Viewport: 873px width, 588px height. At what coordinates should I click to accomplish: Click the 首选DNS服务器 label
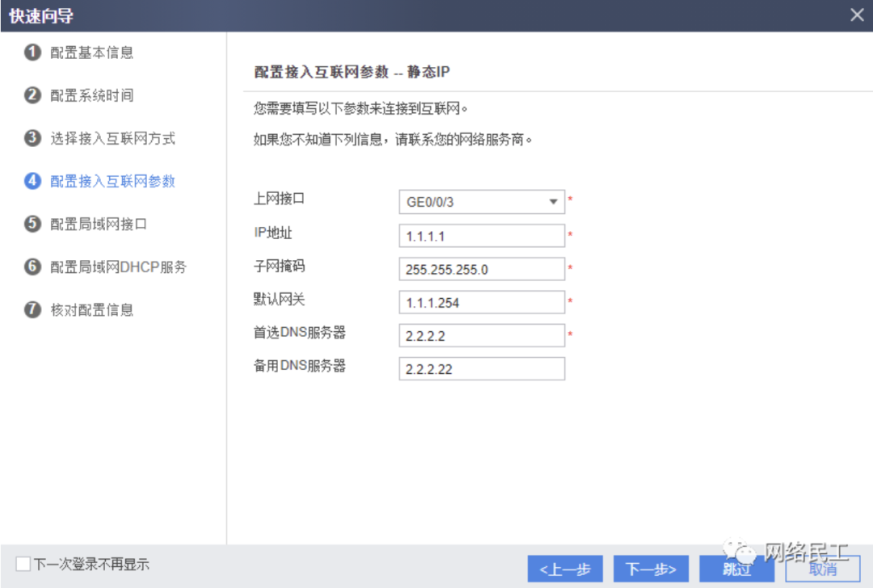[x=300, y=332]
